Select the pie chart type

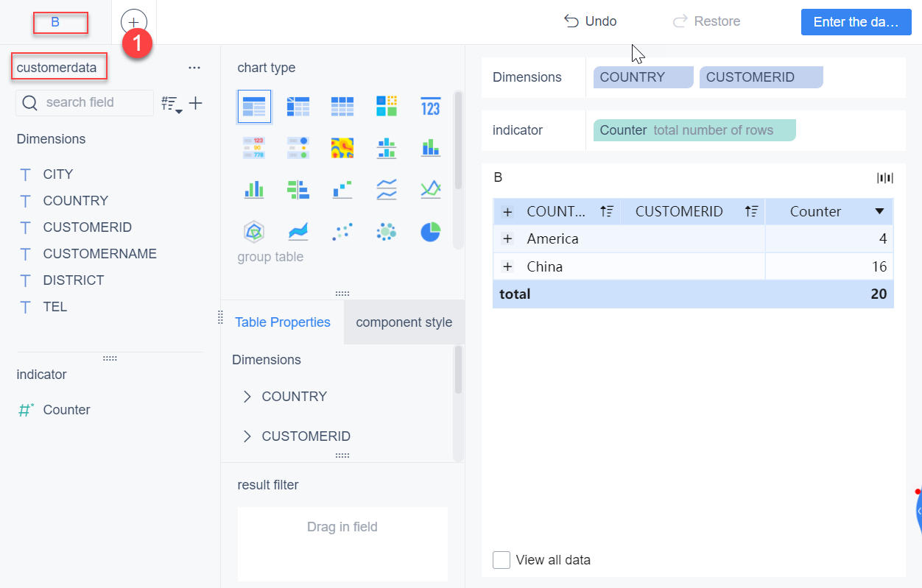click(430, 231)
